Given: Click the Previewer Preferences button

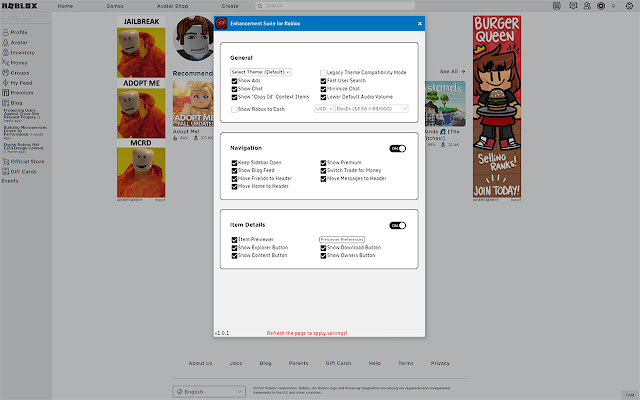Looking at the screenshot, I should click(x=342, y=240).
